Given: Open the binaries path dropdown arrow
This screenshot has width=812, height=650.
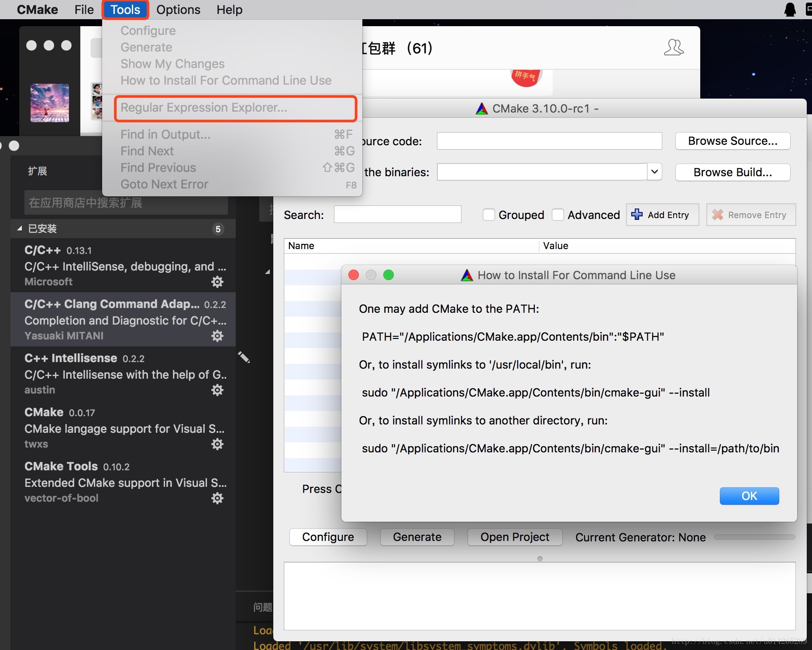Looking at the screenshot, I should pyautogui.click(x=654, y=172).
